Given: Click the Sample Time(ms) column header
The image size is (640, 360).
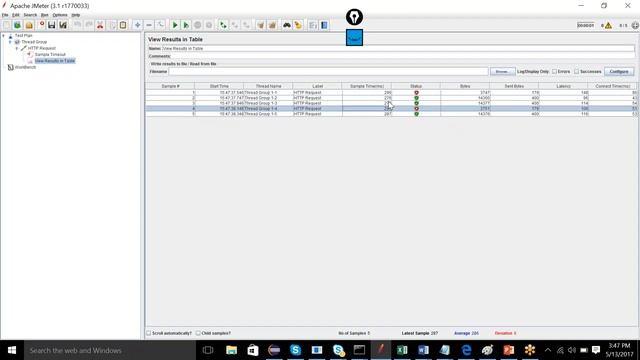Looking at the screenshot, I should click(x=367, y=86).
